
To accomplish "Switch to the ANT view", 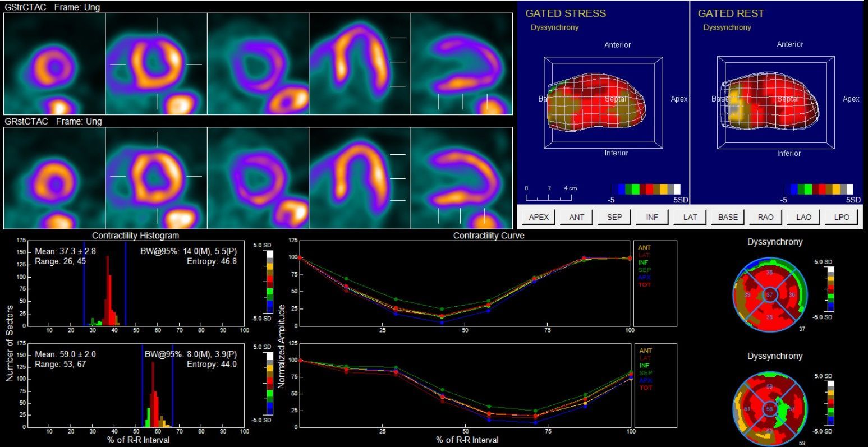I will [577, 217].
